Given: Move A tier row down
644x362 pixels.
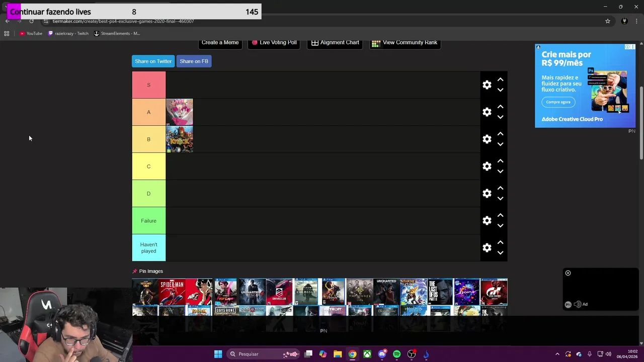Looking at the screenshot, I should 500,117.
